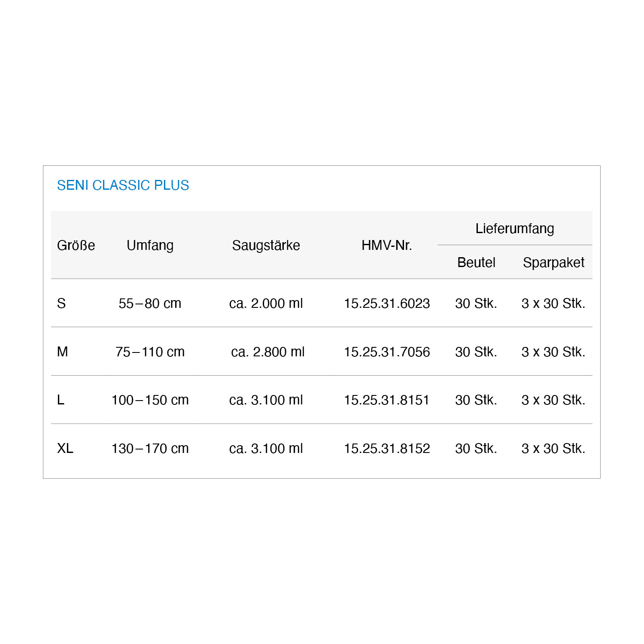
Task: Select size L row label
Action: coord(61,400)
